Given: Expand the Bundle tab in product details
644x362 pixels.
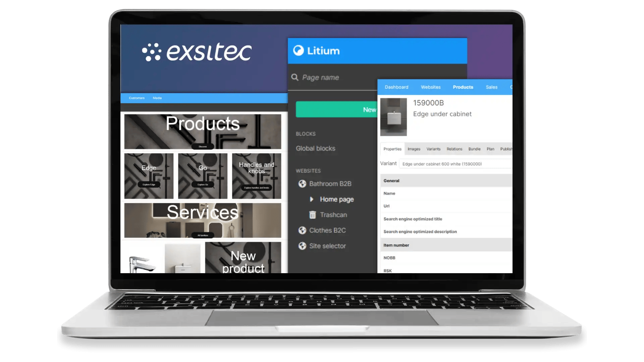Looking at the screenshot, I should 474,148.
